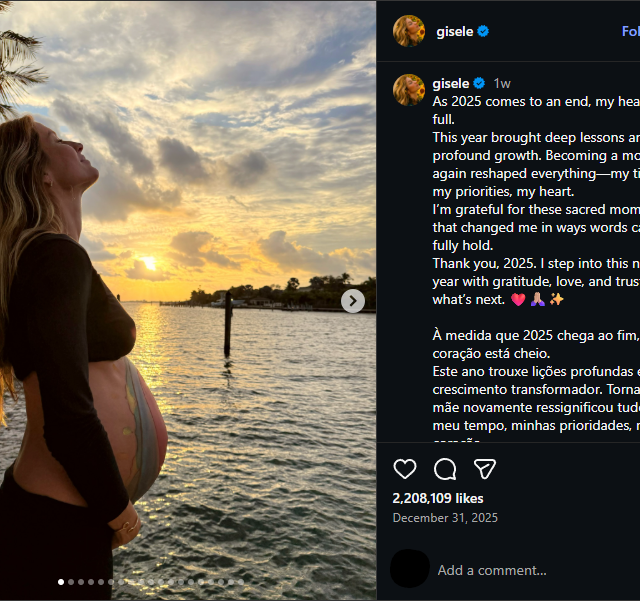640x601 pixels.
Task: Select the first carousel indicator dot
Action: [x=60, y=581]
